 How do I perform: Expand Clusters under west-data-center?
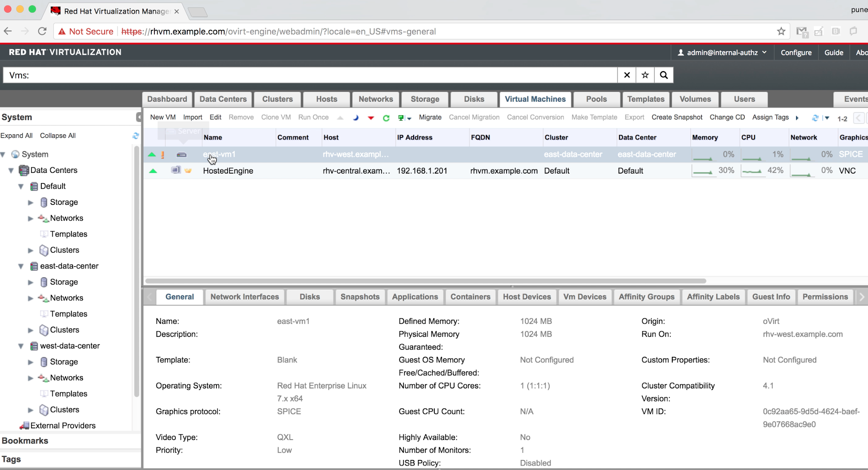click(x=31, y=410)
